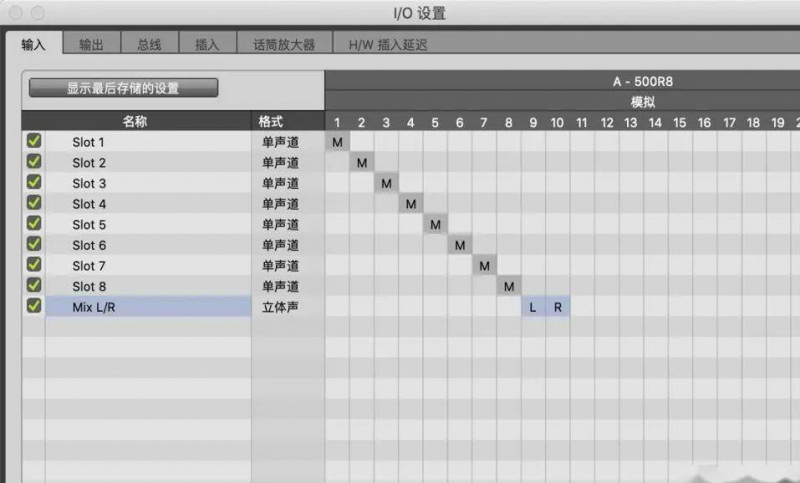
Task: Open the 话筒放大器 tab
Action: [x=283, y=44]
